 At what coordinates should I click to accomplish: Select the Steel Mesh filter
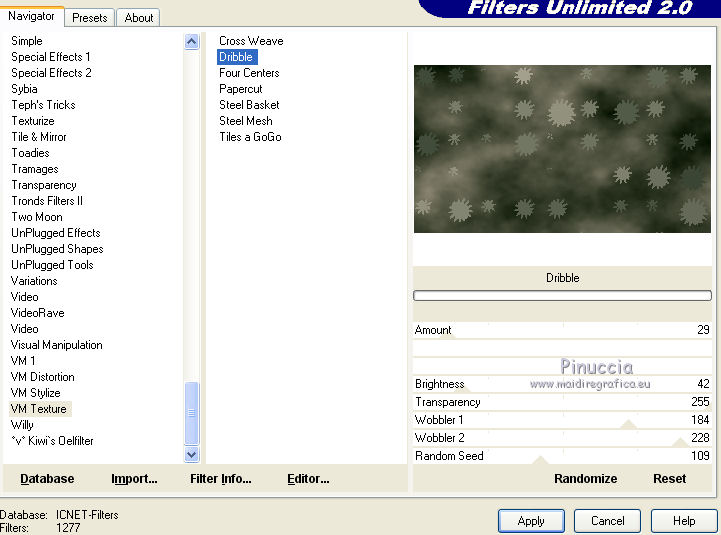click(246, 121)
